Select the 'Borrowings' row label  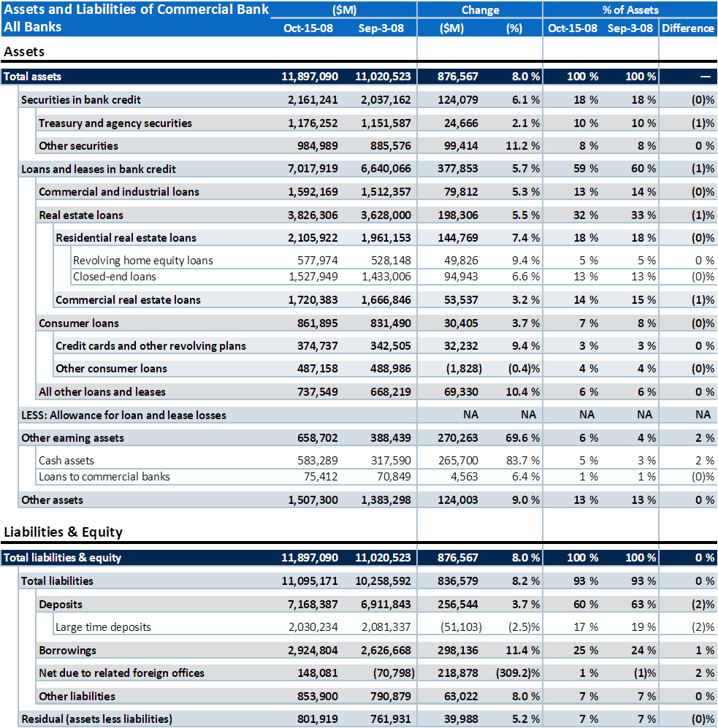[x=68, y=651]
